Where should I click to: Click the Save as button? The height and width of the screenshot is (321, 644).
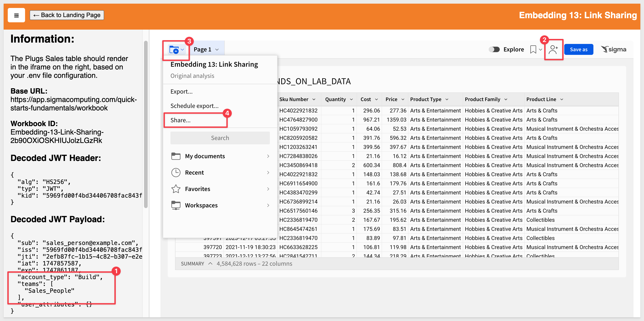pyautogui.click(x=579, y=49)
